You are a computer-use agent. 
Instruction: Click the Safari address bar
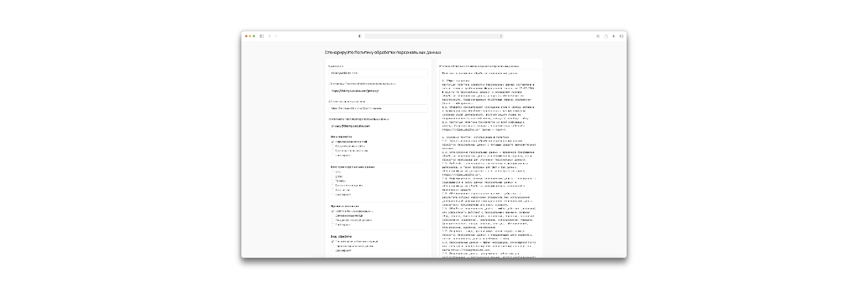434,36
